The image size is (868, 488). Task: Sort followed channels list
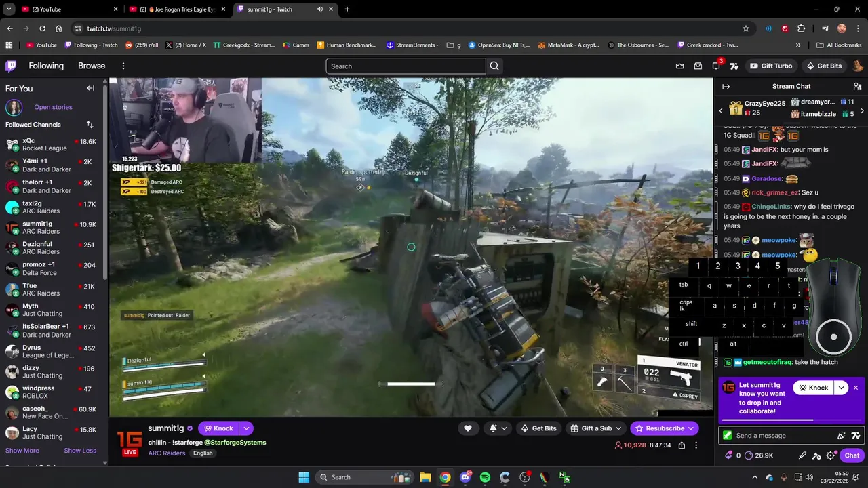coord(90,125)
